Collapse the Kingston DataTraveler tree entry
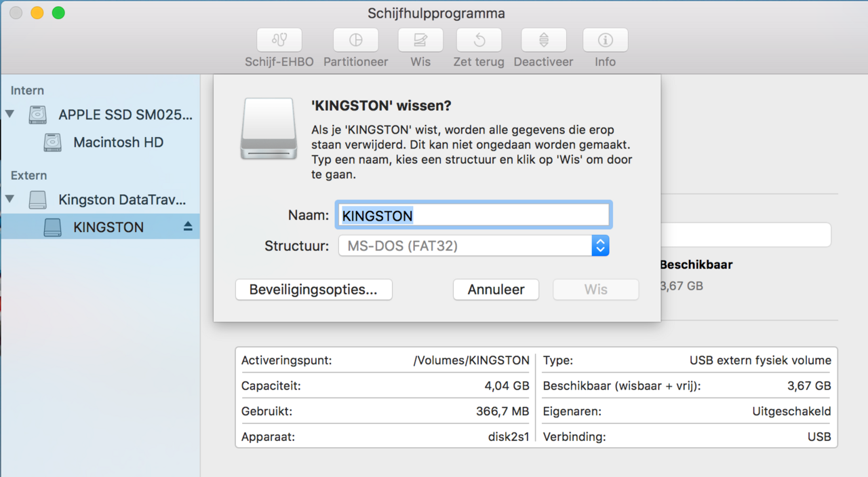The image size is (868, 477). [x=9, y=199]
